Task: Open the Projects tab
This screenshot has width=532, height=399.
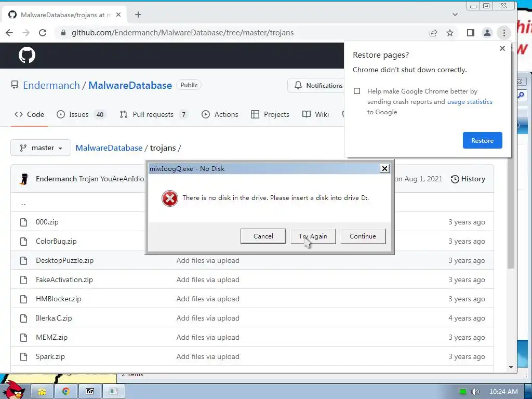Action: (x=270, y=115)
